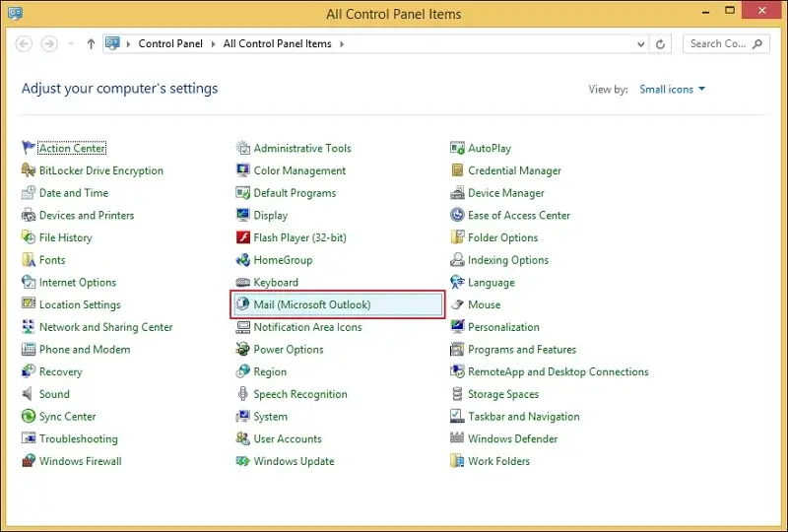The image size is (788, 532).
Task: Go back with the Back arrow button
Action: pyautogui.click(x=24, y=43)
